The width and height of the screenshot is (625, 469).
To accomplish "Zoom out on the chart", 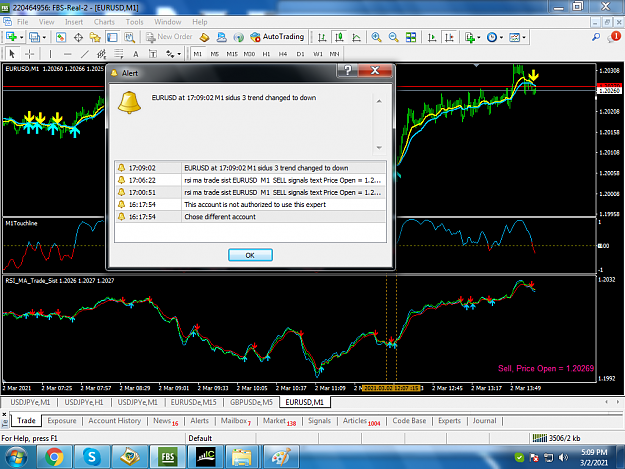I will [393, 37].
